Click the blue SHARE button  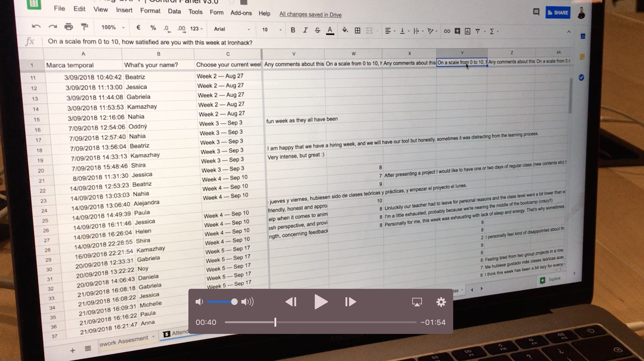(558, 13)
